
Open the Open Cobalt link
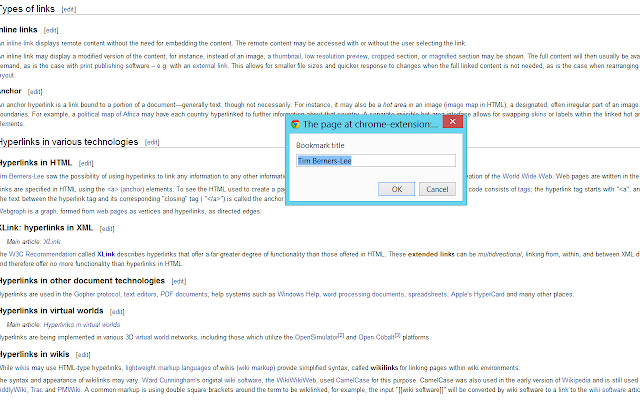pyautogui.click(x=376, y=338)
